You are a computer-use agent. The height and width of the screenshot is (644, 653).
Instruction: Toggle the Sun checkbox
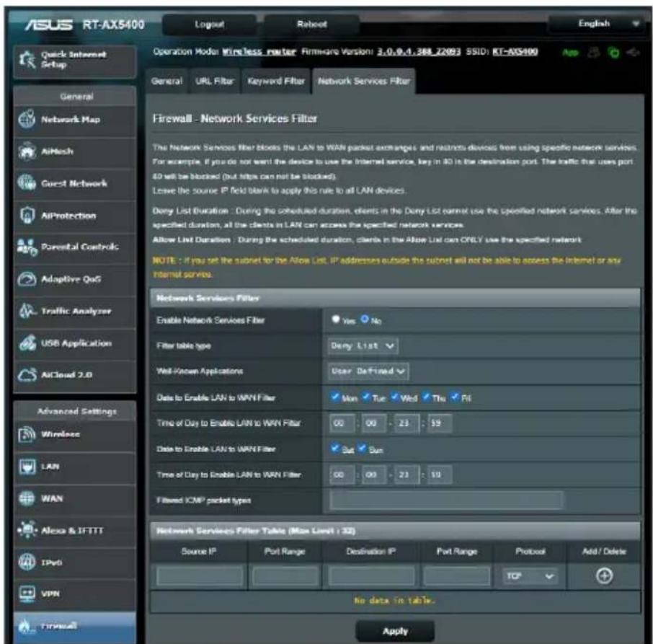click(x=362, y=449)
